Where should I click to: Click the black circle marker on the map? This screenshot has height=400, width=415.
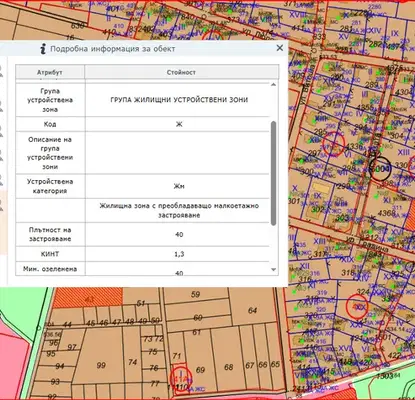point(380,169)
